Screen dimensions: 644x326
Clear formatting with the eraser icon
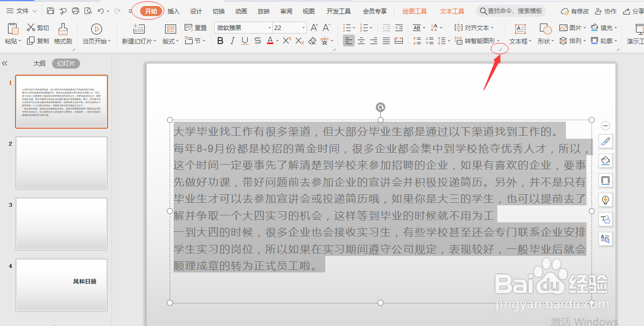pos(312,41)
